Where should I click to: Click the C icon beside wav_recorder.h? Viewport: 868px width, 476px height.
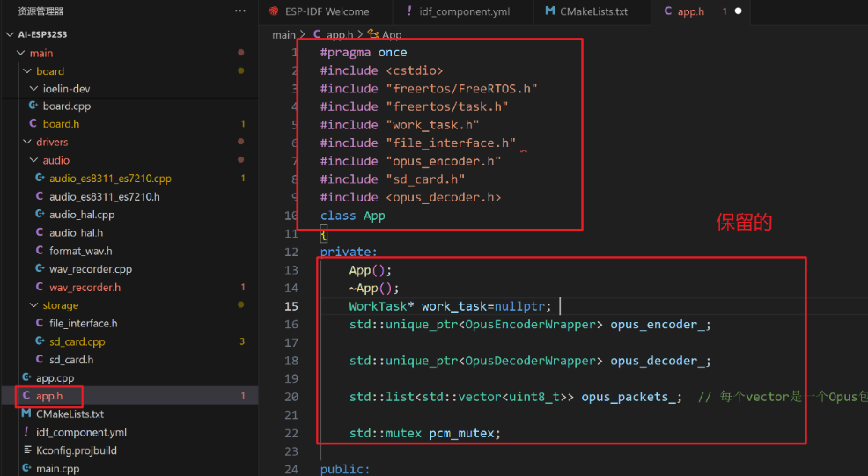(x=40, y=287)
